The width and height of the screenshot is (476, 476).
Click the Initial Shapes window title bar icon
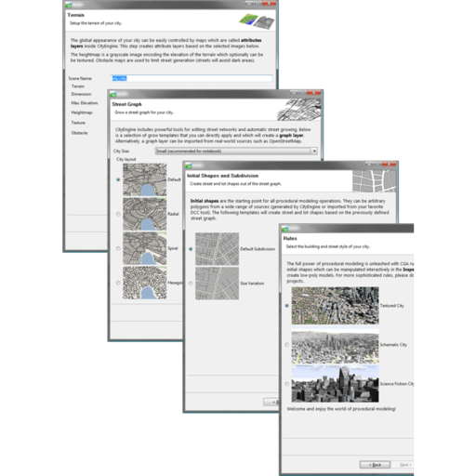tap(189, 165)
